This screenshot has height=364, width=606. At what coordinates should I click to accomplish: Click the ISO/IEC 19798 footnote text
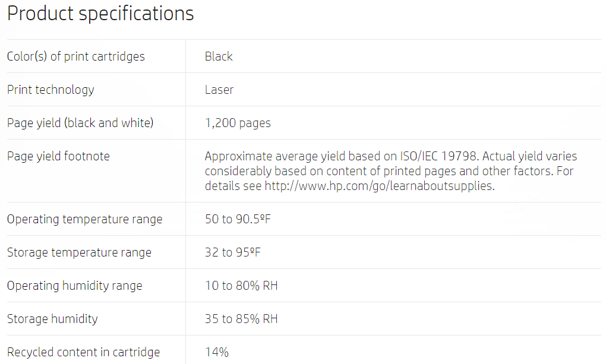[x=439, y=156]
